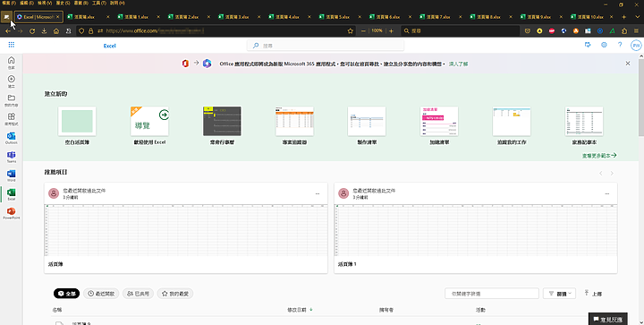The height and width of the screenshot is (325, 644).
Task: Click the 深入了解 link in banner
Action: click(458, 64)
